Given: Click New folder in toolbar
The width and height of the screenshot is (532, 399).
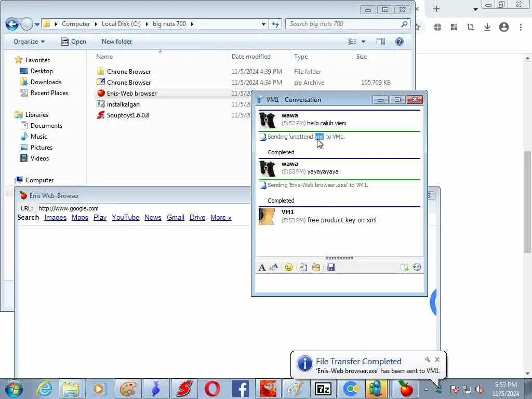Looking at the screenshot, I should [117, 42].
